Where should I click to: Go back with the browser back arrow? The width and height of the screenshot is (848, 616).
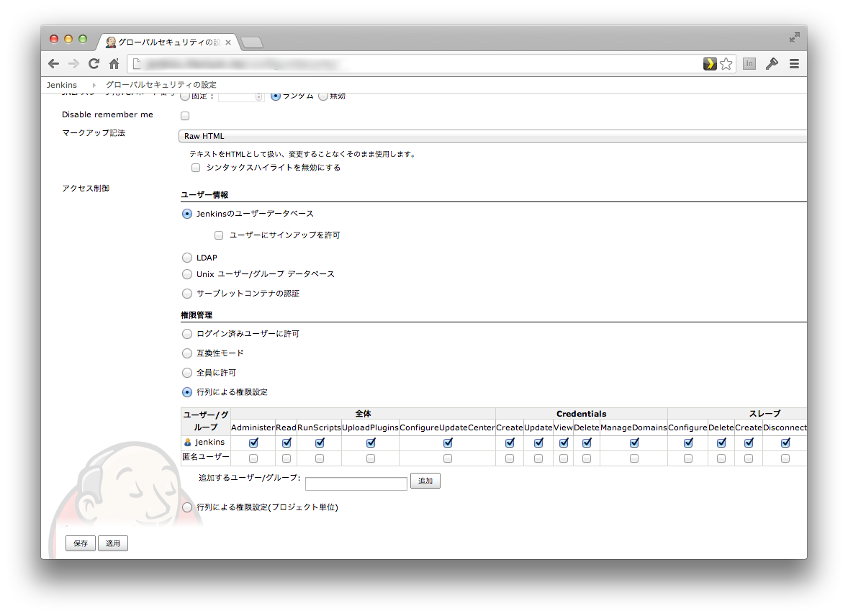point(53,64)
